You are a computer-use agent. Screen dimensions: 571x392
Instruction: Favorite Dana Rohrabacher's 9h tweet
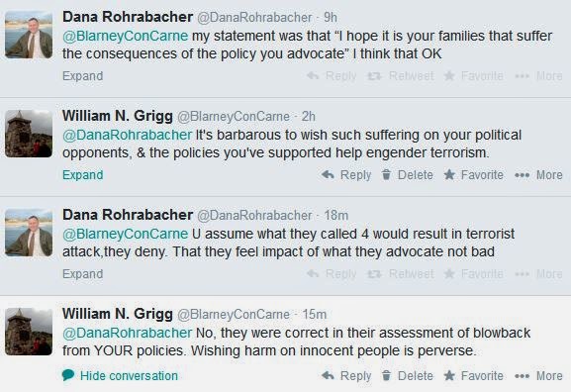473,76
